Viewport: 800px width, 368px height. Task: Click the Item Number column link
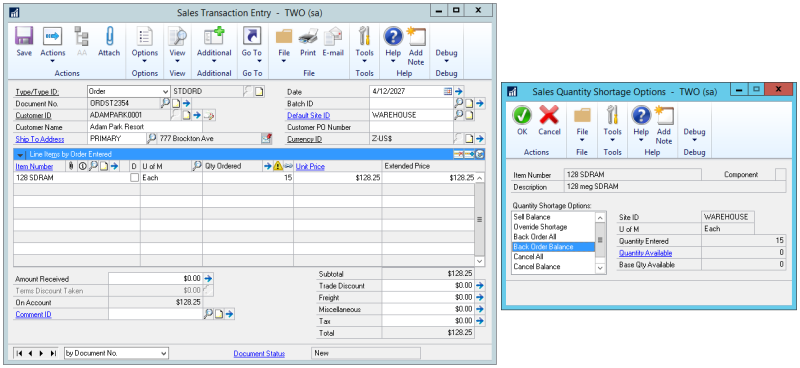click(x=34, y=166)
